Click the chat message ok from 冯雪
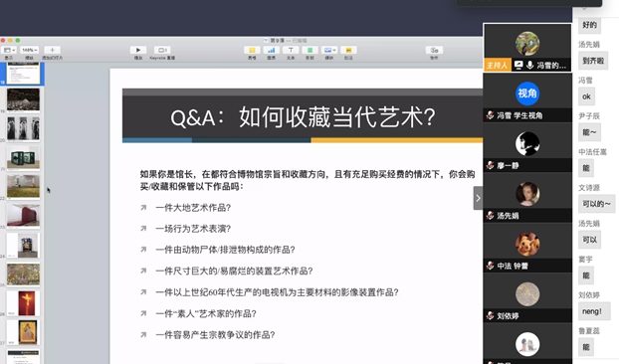The height and width of the screenshot is (364, 619). [586, 96]
